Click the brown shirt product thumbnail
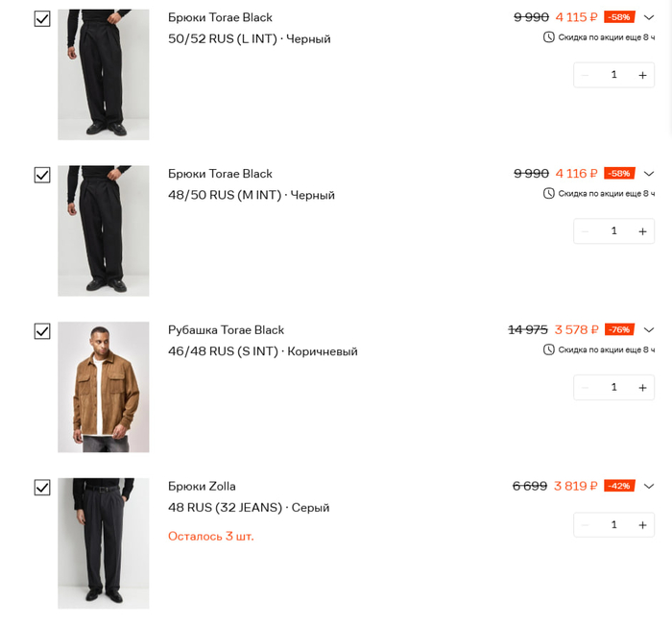 pyautogui.click(x=104, y=387)
